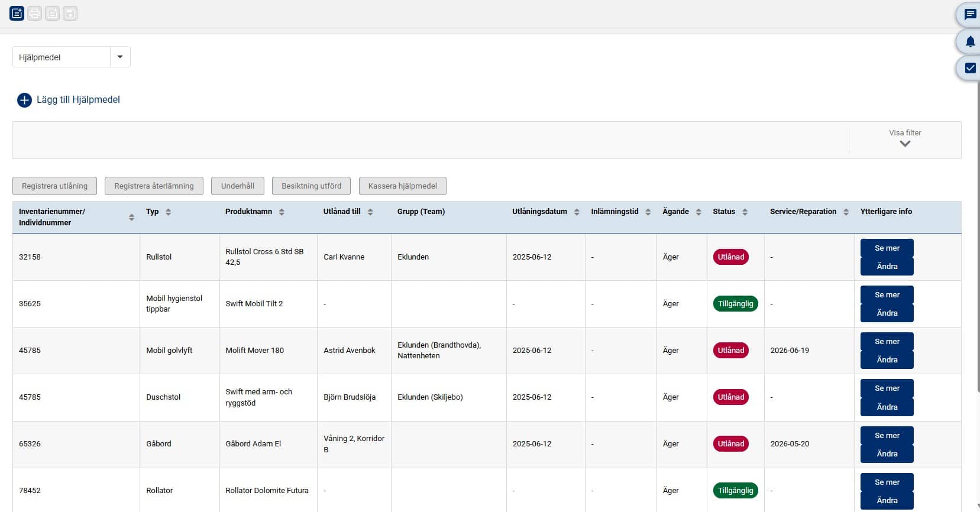This screenshot has height=512, width=980.
Task: Click Kassera hjälpmedel button
Action: pos(402,186)
